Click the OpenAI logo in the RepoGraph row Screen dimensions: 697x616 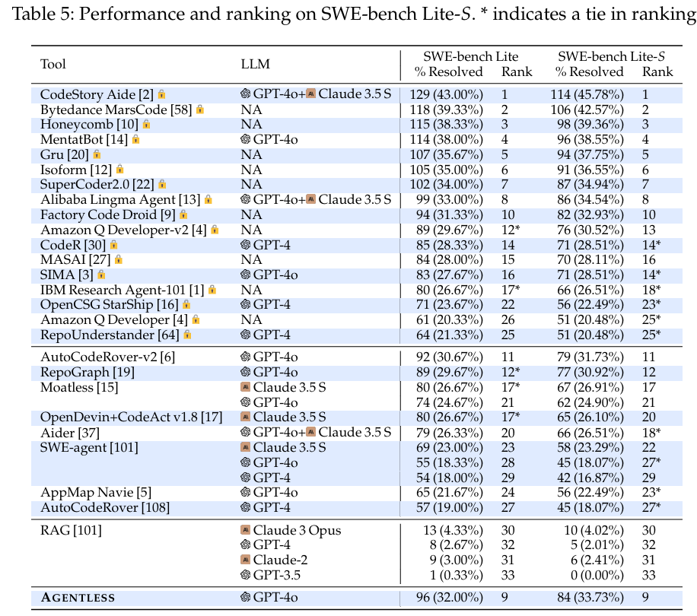coord(245,372)
